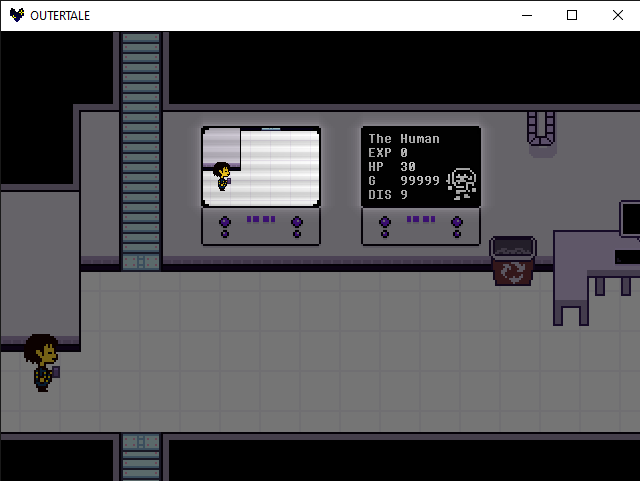The image size is (640, 481).
Task: Click "The Human" text on stats monitor
Action: [x=404, y=139]
